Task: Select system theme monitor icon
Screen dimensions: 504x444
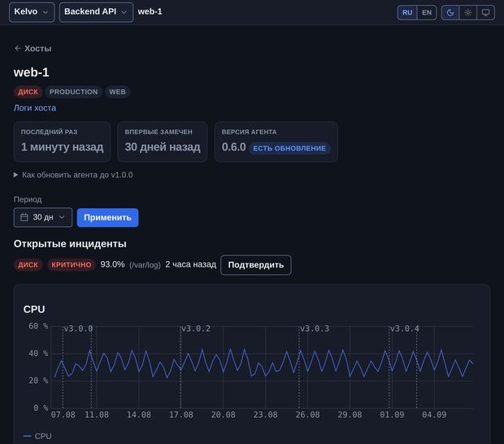Action: (x=485, y=12)
